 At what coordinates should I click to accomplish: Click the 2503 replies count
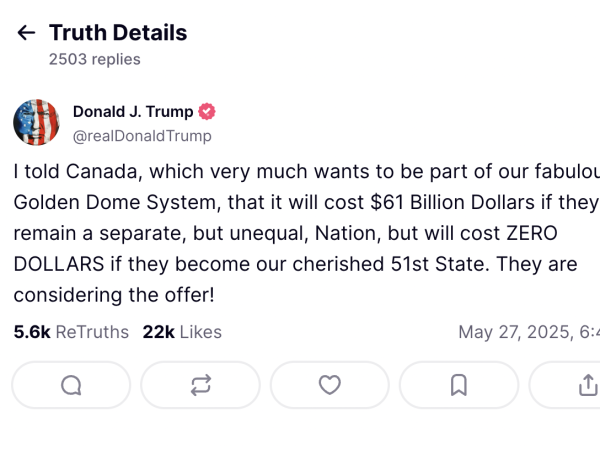pyautogui.click(x=95, y=59)
